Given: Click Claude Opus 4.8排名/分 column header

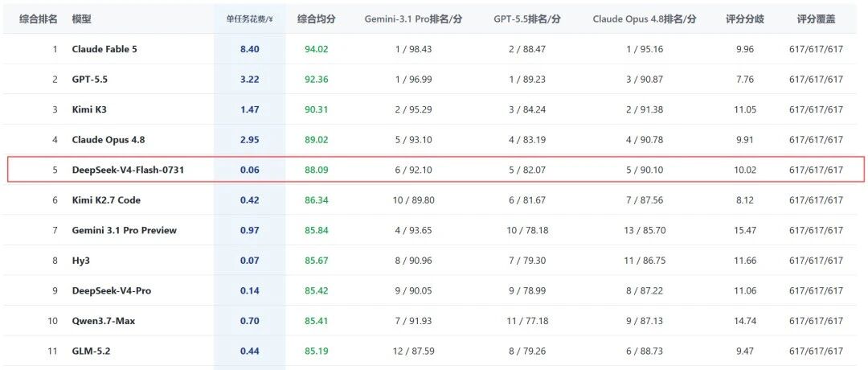Looking at the screenshot, I should [x=645, y=18].
